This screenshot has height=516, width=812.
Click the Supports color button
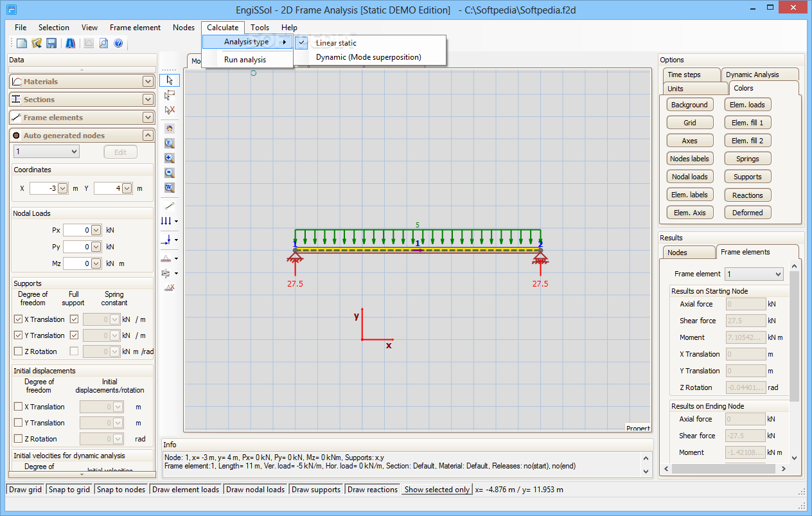[x=748, y=177]
